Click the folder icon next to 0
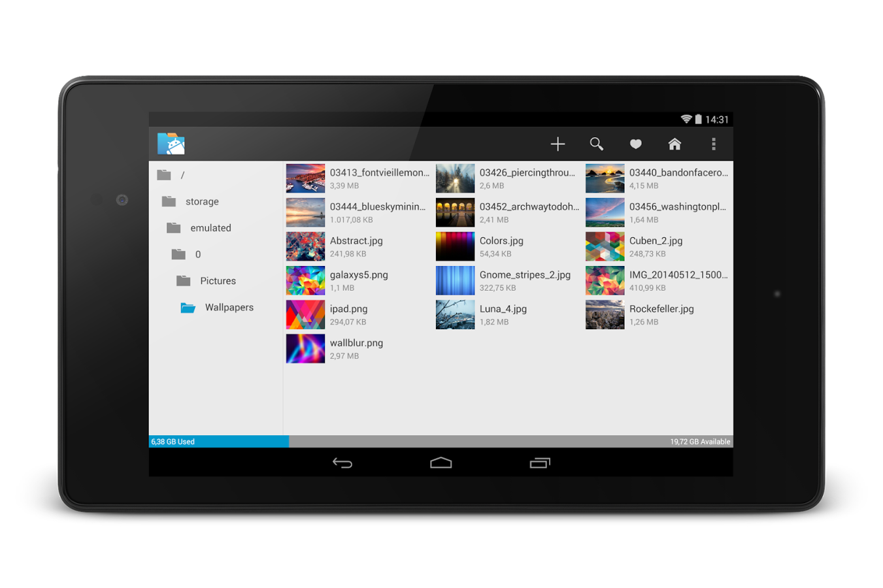The image size is (883, 588). coord(178,254)
